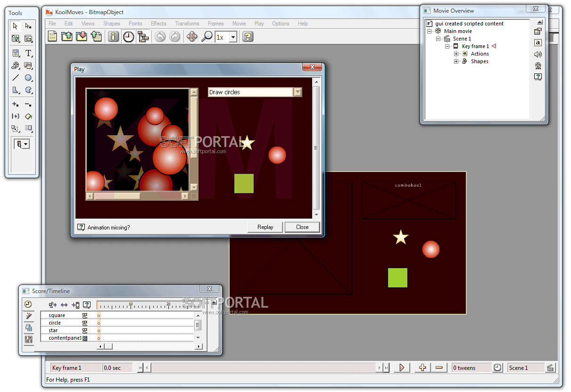
Task: Open the Effects menu
Action: [x=158, y=24]
